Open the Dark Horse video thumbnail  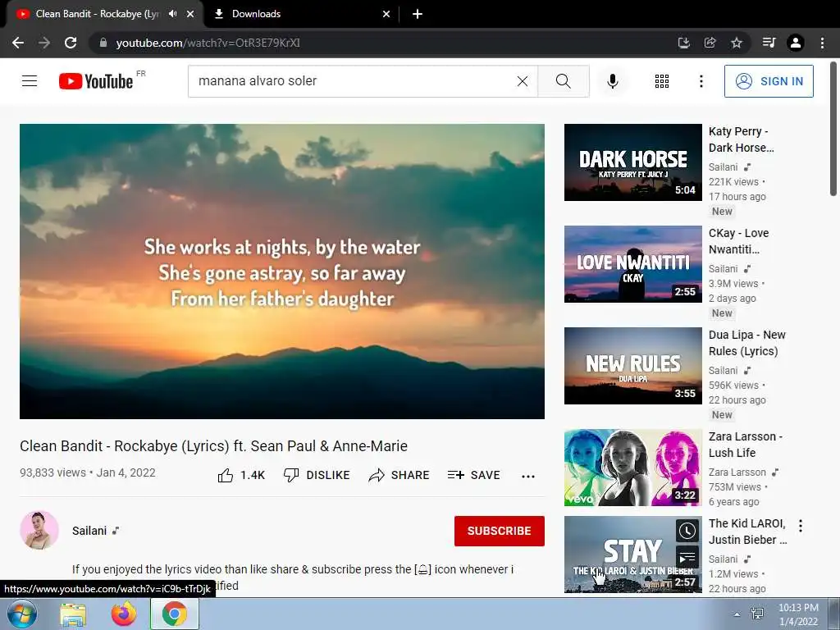[x=632, y=162]
